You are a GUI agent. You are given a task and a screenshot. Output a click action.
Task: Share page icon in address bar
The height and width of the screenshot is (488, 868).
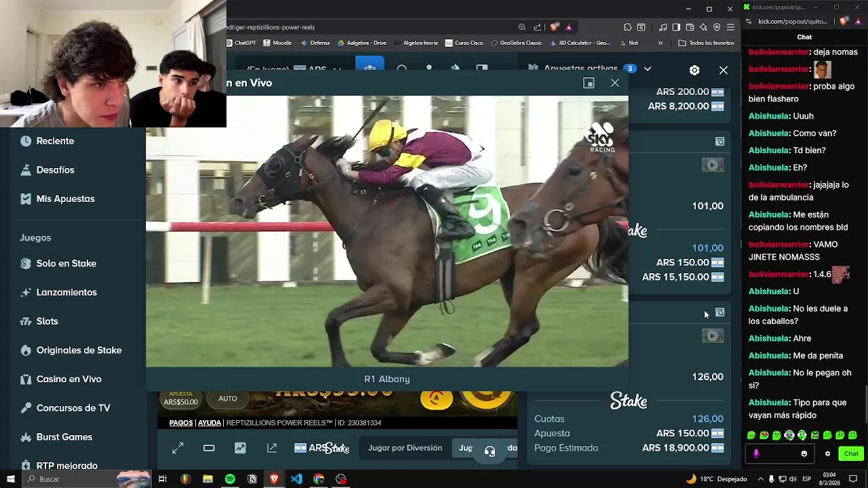[x=538, y=27]
